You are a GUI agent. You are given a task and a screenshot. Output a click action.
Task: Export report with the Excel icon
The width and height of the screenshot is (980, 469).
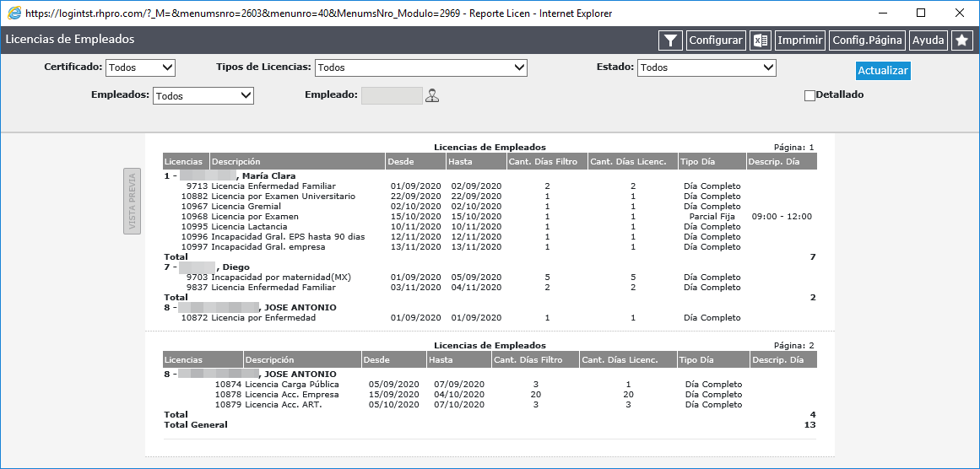pos(760,40)
